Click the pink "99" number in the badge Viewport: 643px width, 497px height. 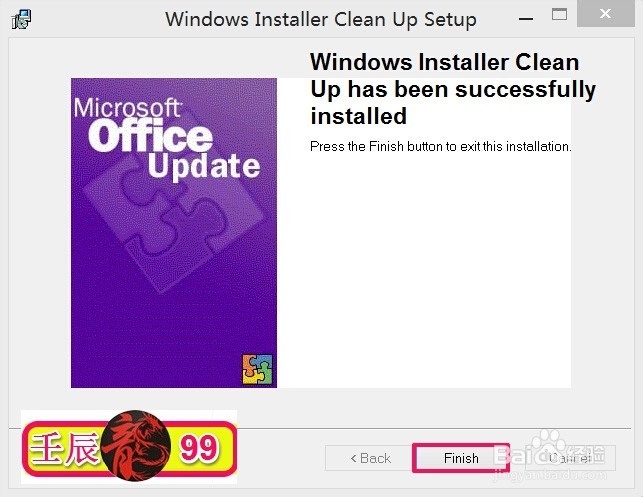[199, 448]
